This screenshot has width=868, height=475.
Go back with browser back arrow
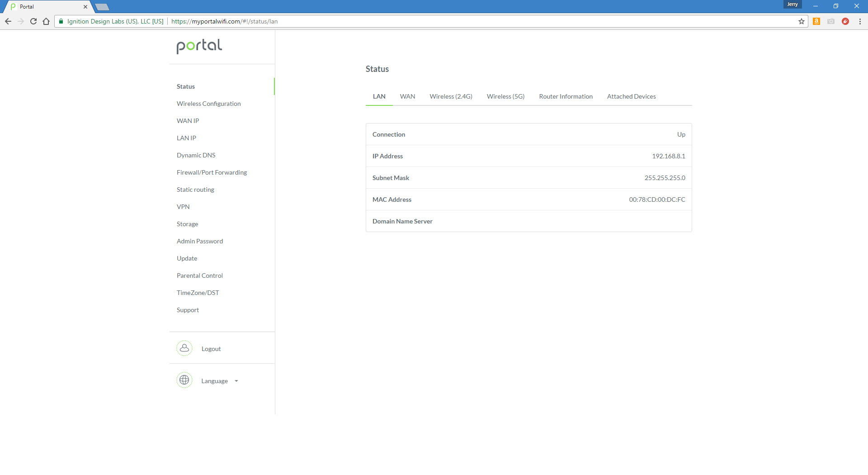point(8,21)
